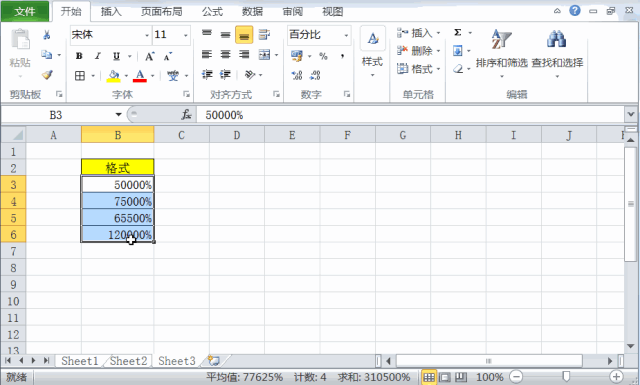Click the insert function fx icon

tap(186, 115)
